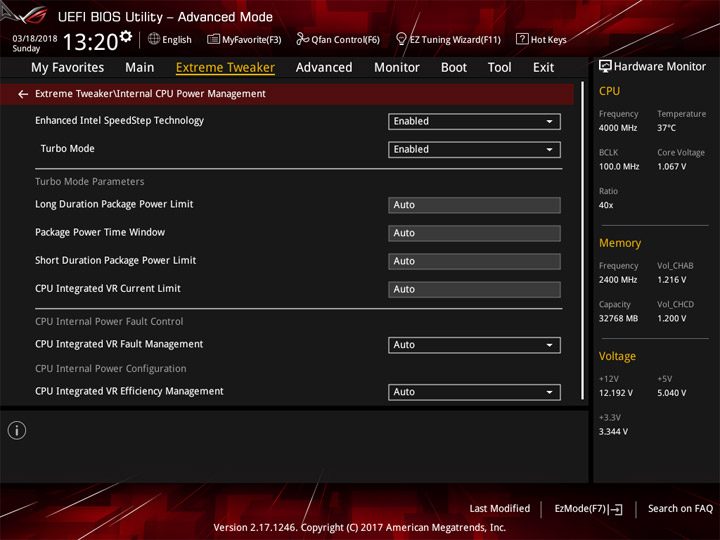This screenshot has width=720, height=540.
Task: Click the 03/18/2018 date text
Action: click(35, 38)
